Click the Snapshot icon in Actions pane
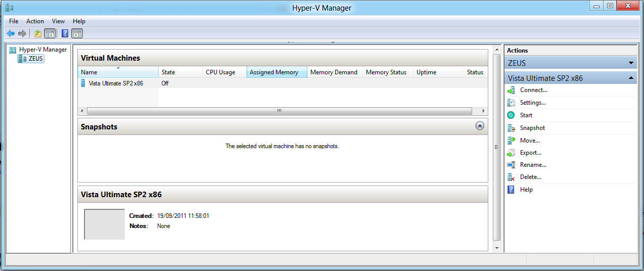 [x=511, y=128]
